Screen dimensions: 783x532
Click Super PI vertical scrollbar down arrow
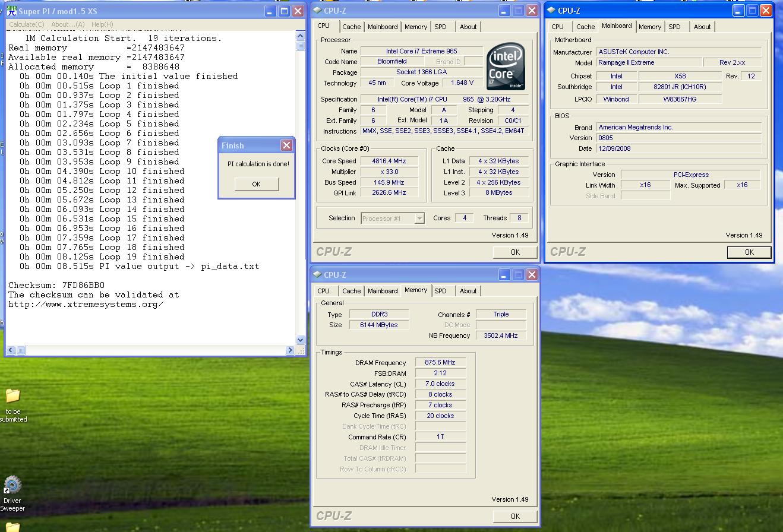tap(300, 340)
